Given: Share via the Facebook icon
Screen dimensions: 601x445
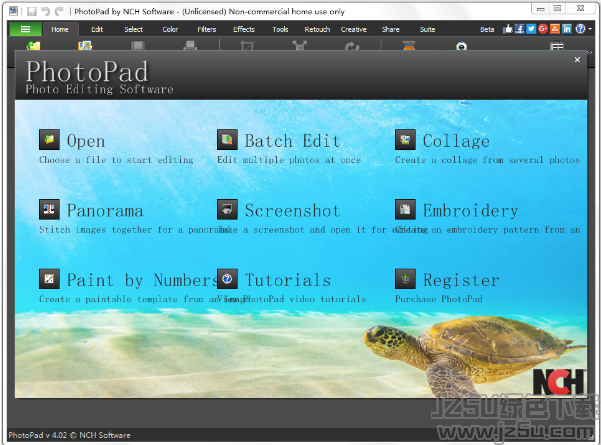Looking at the screenshot, I should click(x=519, y=29).
